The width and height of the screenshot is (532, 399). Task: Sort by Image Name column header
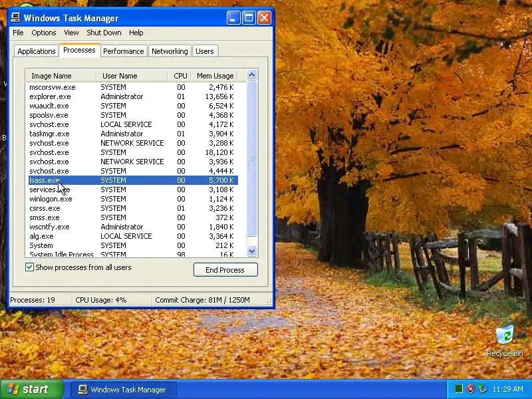[x=61, y=76]
